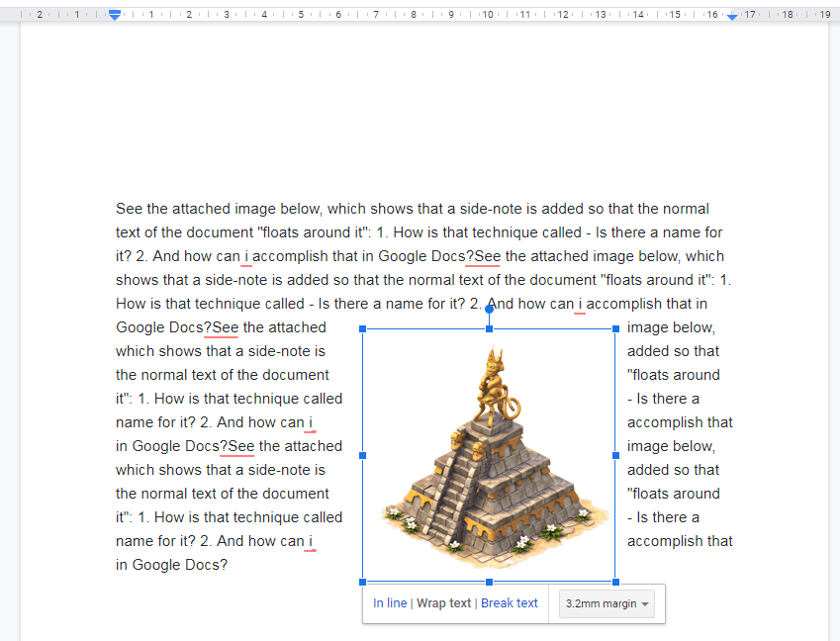Click the top-center resize handle of the image
Screen dimensions: 840x641
point(489,328)
